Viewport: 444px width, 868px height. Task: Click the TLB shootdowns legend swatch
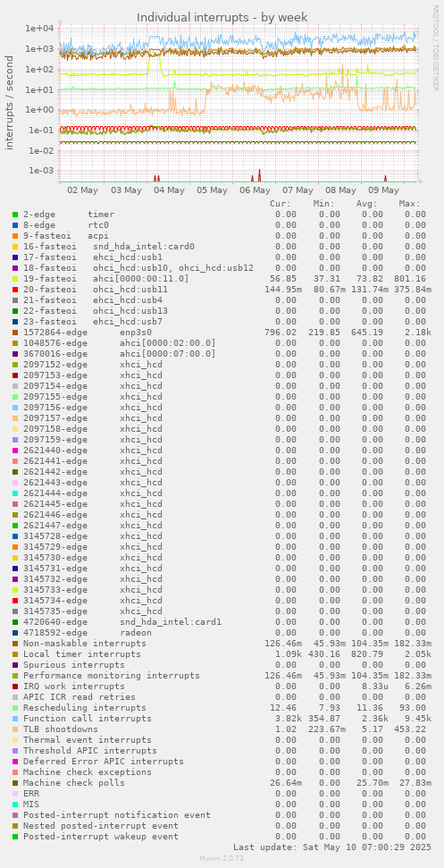15,729
